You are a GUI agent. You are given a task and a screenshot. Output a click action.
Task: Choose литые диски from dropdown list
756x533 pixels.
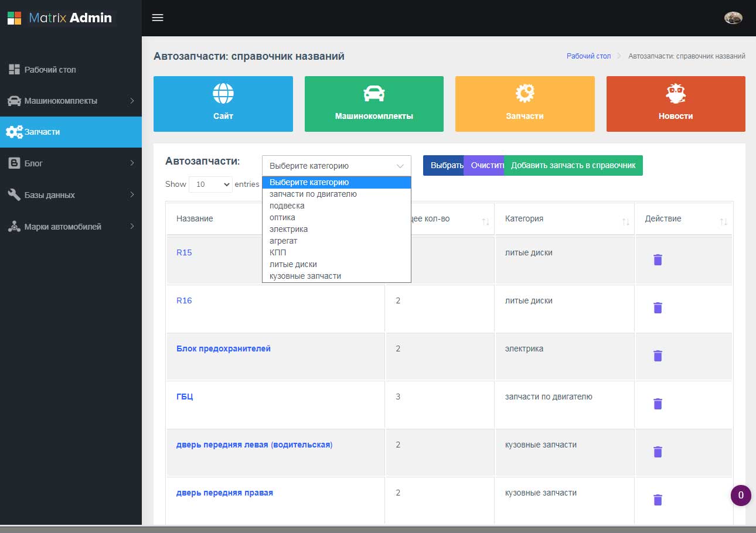336,264
